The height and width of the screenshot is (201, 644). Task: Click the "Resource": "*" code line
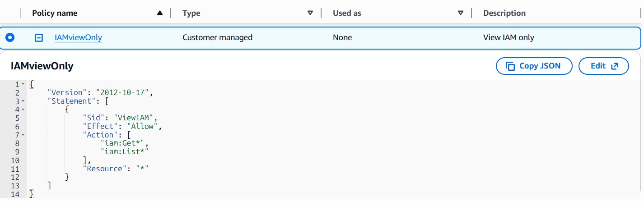click(116, 169)
